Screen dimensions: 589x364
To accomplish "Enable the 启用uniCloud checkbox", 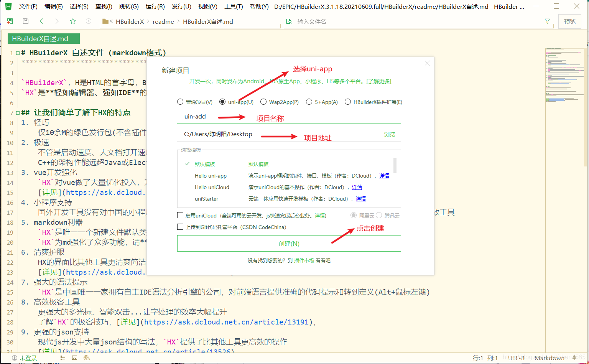I will [180, 215].
